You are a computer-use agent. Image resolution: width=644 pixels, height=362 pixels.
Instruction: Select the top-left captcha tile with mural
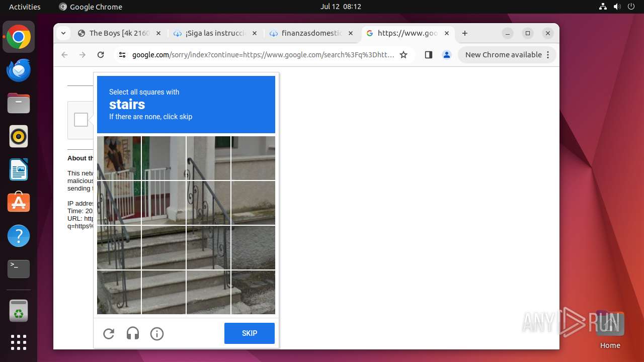click(119, 158)
